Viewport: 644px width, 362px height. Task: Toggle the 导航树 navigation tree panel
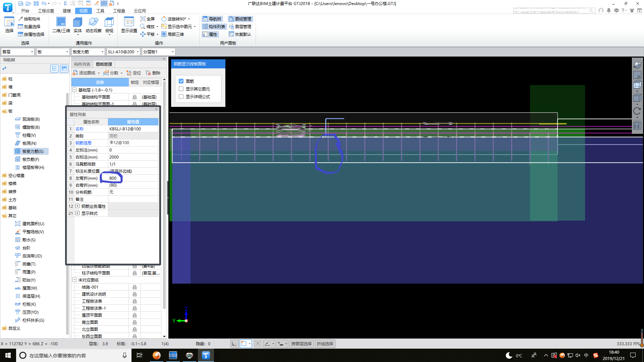click(212, 19)
